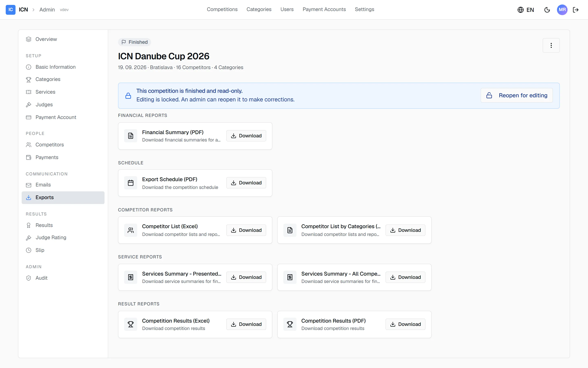
Task: Click the Financial Summary document icon
Action: pos(131,136)
